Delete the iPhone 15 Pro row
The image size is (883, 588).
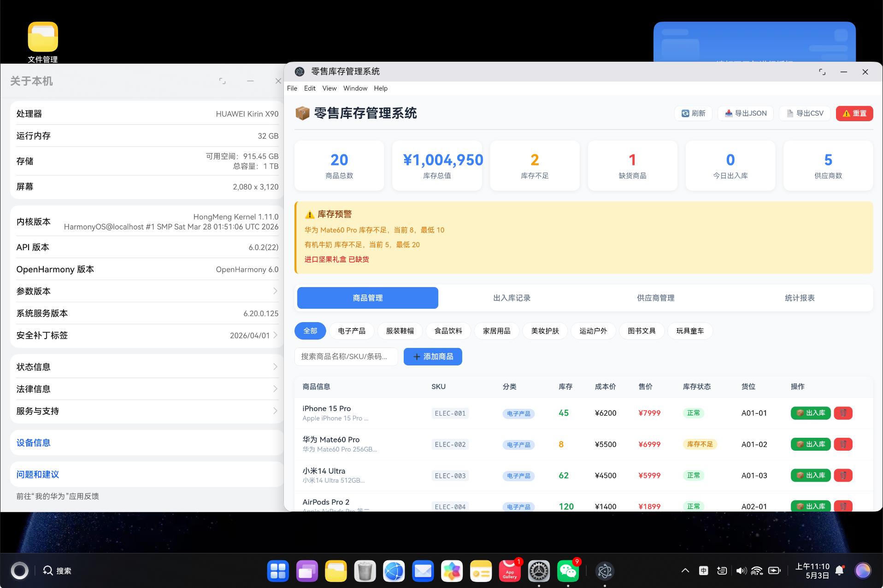843,413
